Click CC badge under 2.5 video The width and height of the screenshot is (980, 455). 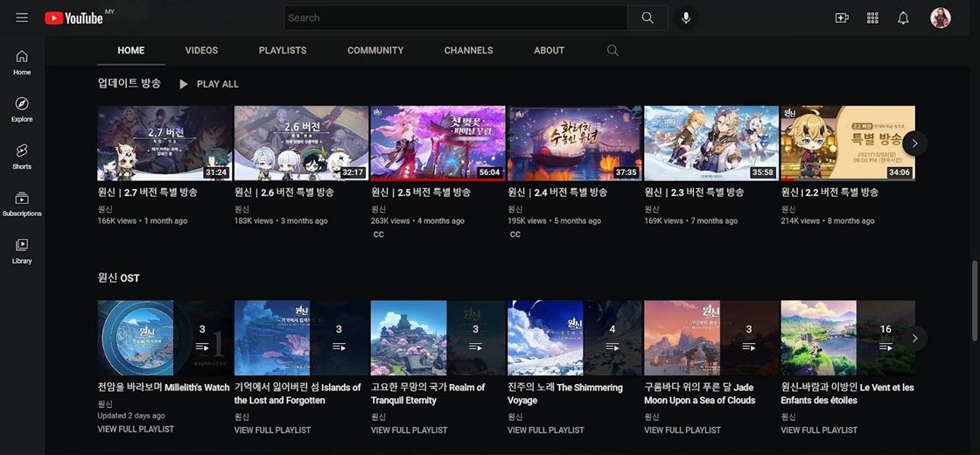tap(379, 234)
